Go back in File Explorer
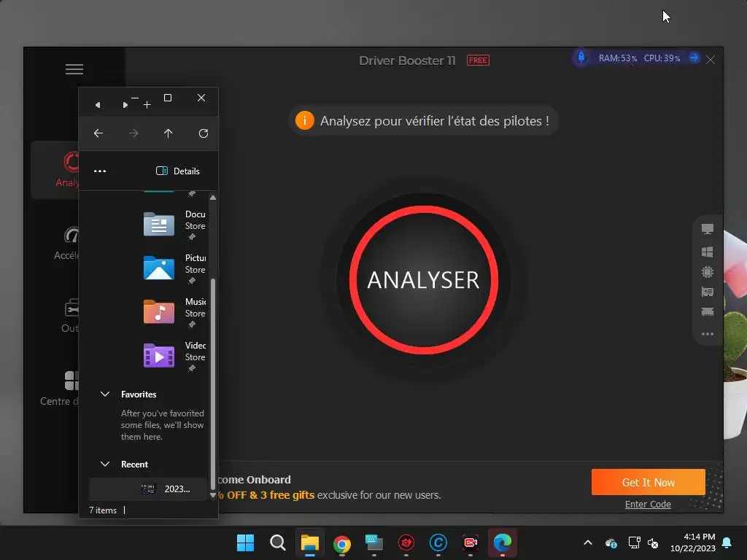 coord(98,133)
